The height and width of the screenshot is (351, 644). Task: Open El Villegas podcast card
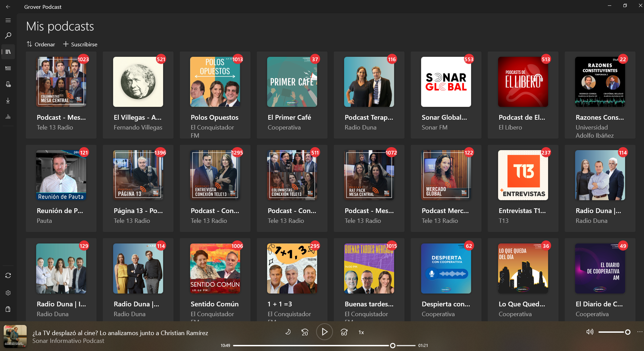coord(138,95)
